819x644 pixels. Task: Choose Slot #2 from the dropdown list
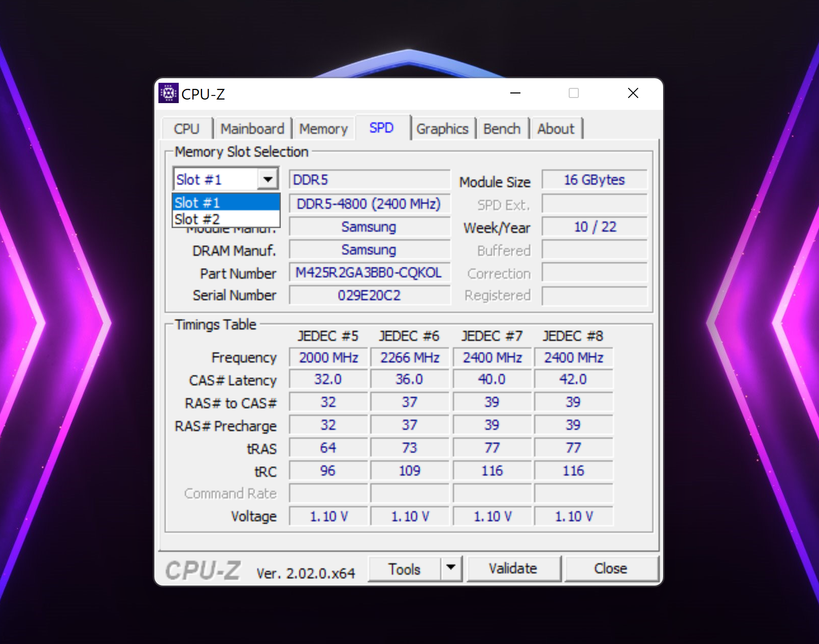coord(226,219)
